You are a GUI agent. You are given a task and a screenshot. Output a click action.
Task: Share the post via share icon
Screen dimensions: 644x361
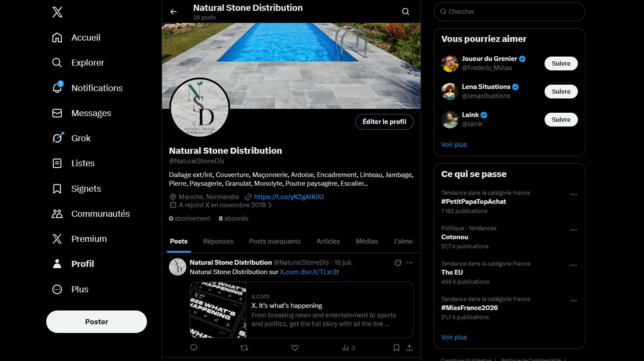(409, 348)
